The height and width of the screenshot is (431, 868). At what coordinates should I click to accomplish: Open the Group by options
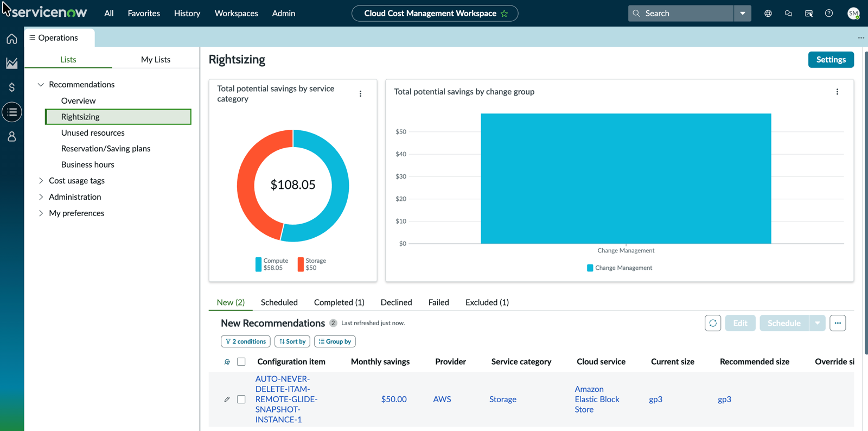[x=335, y=341]
